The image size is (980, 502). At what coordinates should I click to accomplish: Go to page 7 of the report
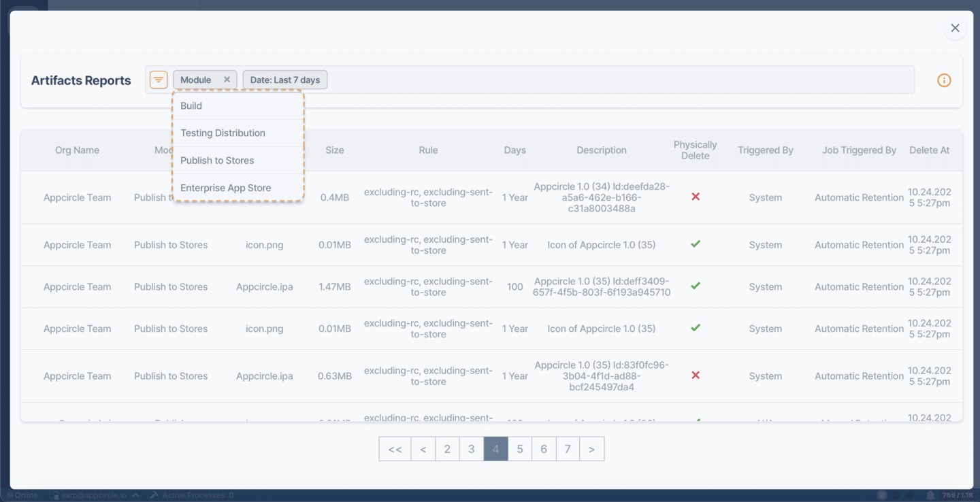click(568, 448)
